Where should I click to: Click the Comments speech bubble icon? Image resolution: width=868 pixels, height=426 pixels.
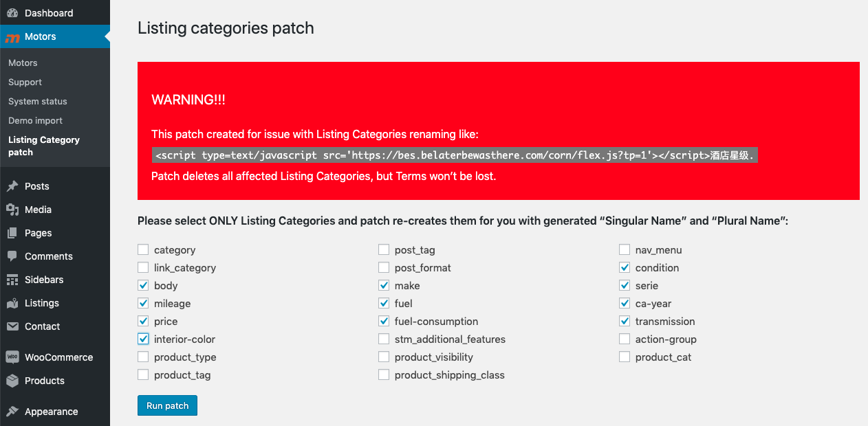[12, 256]
